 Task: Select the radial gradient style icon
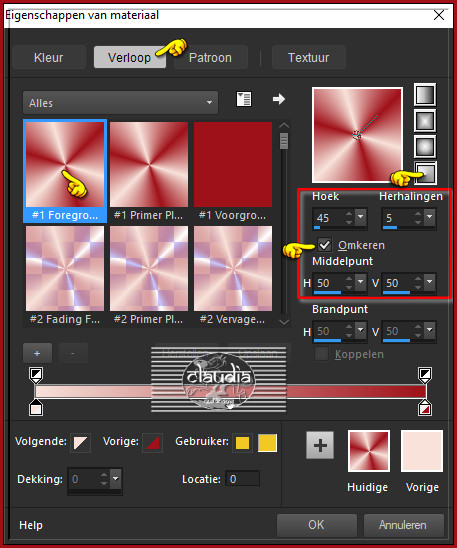coord(426,173)
